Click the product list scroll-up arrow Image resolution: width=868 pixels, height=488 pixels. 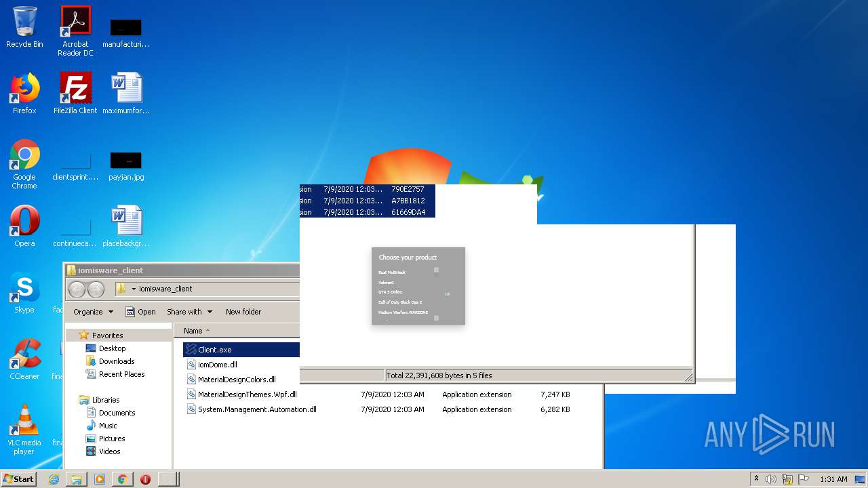(436, 270)
